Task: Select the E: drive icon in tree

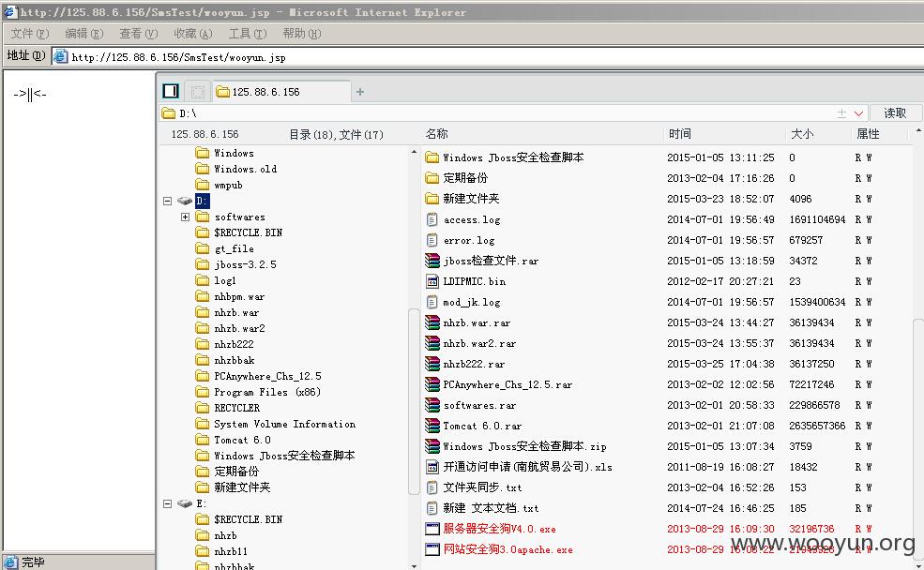Action: click(x=185, y=503)
